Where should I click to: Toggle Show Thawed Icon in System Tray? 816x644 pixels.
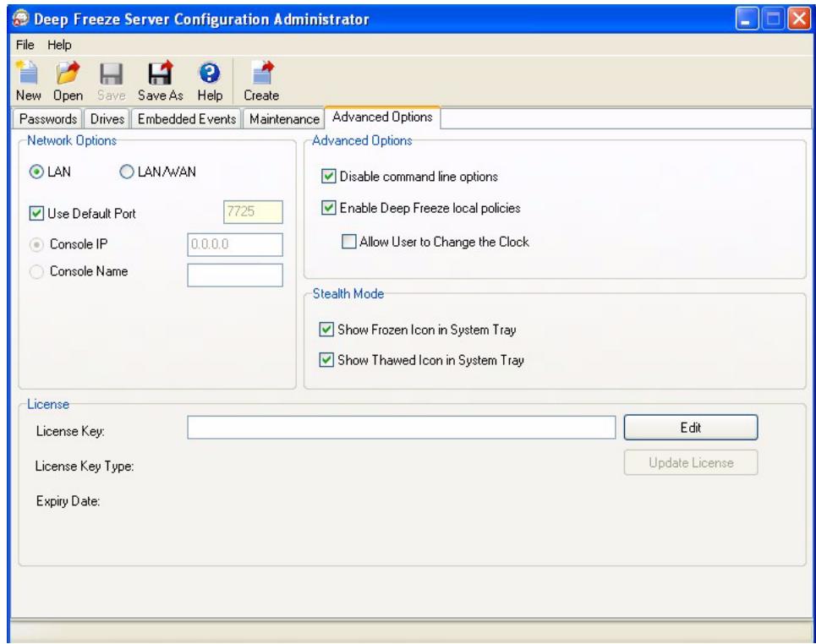326,360
